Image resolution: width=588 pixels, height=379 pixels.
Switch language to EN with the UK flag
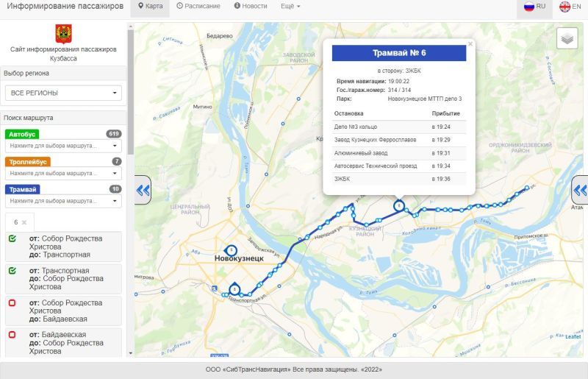click(570, 7)
